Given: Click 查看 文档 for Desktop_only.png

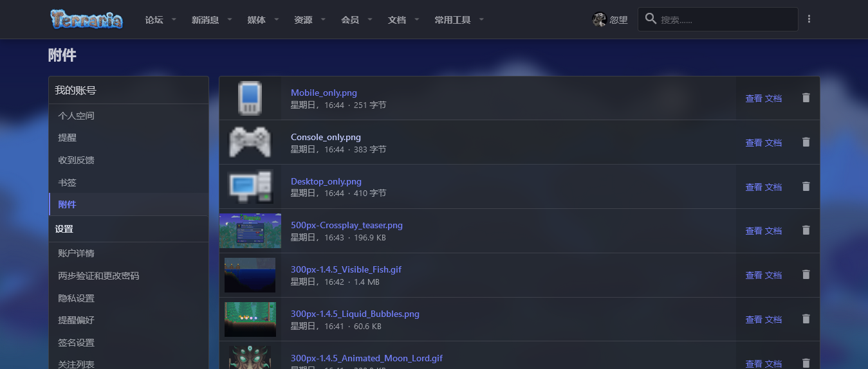Looking at the screenshot, I should tap(763, 187).
